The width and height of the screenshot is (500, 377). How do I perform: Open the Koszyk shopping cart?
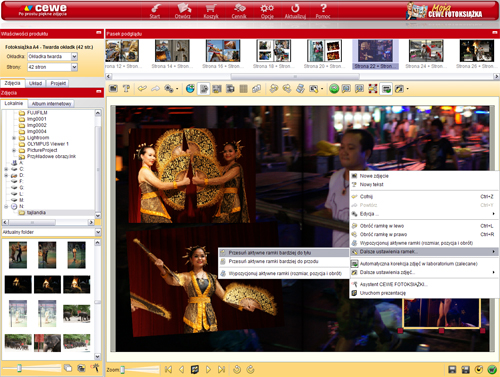tap(211, 11)
